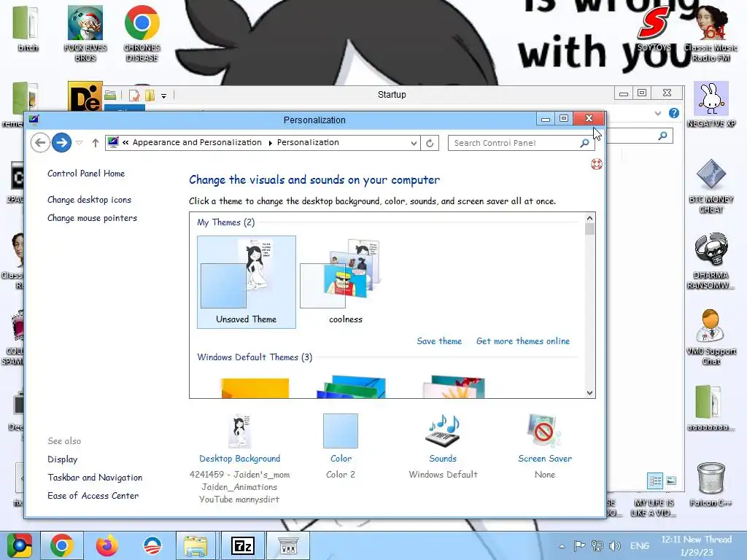Click the Back navigation arrow

(41, 142)
